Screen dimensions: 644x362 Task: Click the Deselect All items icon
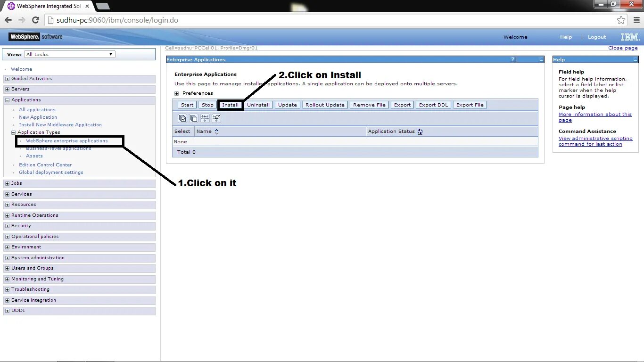pos(194,118)
